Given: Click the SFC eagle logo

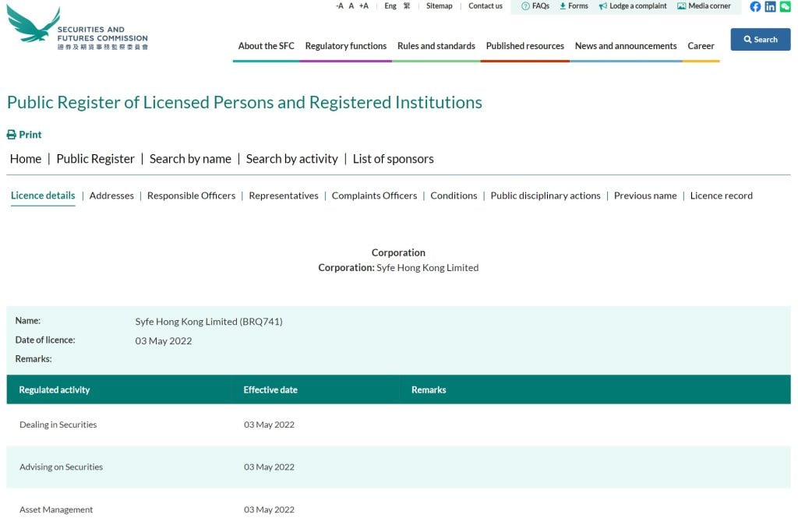Looking at the screenshot, I should click(x=33, y=24).
